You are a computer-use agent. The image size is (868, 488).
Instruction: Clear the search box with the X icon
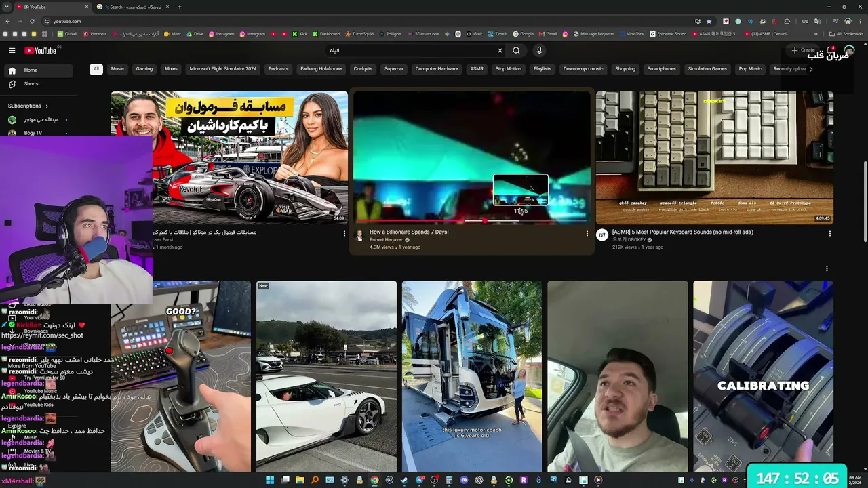pos(500,50)
